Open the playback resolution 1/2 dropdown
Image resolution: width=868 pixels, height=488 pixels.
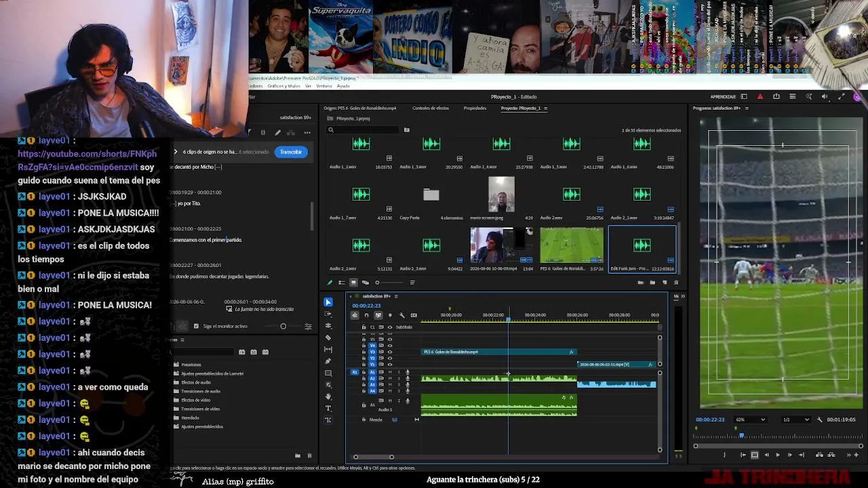coord(796,420)
